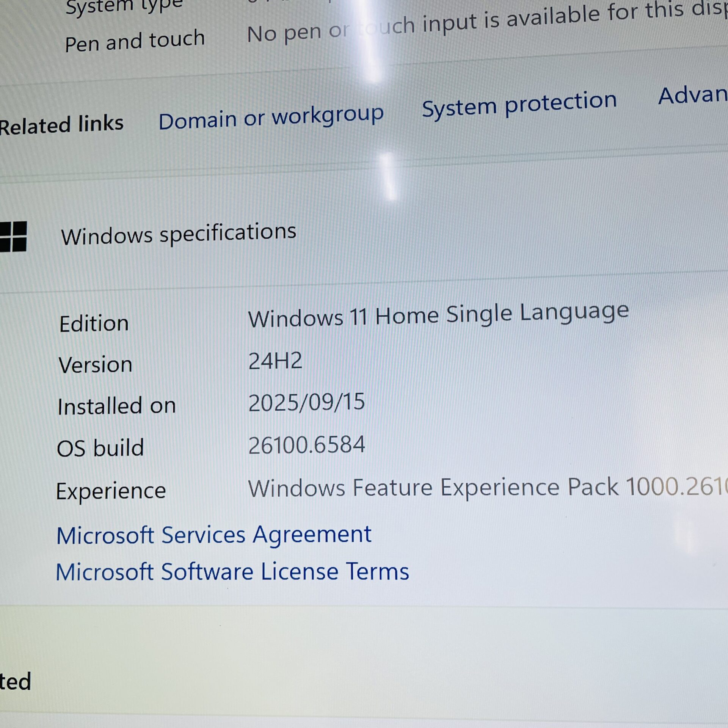Click the 24H2 version value
The height and width of the screenshot is (728, 728).
pos(275,361)
